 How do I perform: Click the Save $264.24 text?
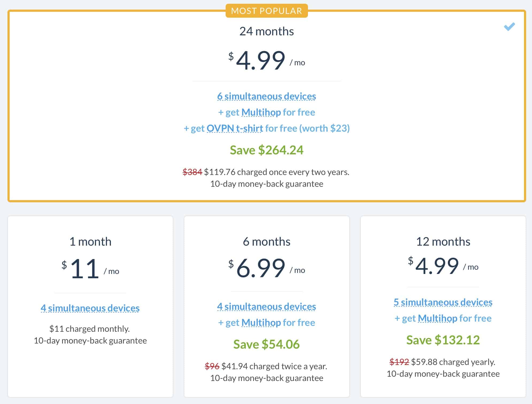point(267,150)
